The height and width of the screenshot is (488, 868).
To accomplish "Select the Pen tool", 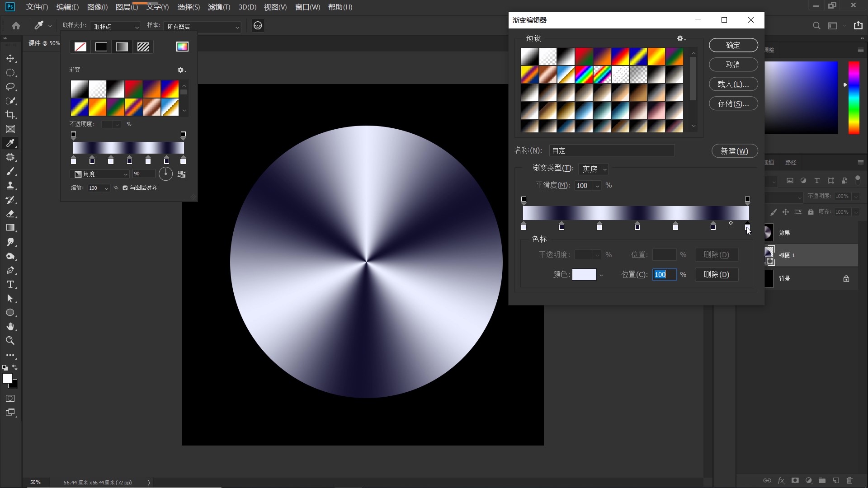I will pos(10,270).
